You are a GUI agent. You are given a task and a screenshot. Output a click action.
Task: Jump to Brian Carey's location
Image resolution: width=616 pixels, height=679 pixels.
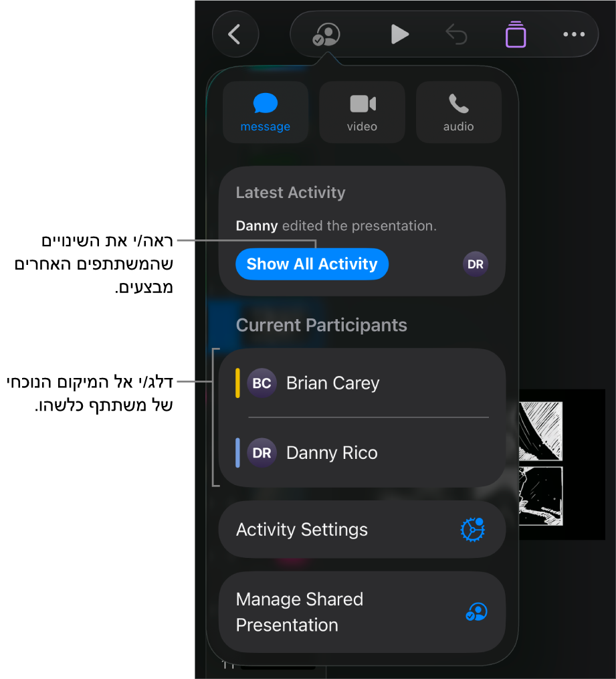(362, 383)
